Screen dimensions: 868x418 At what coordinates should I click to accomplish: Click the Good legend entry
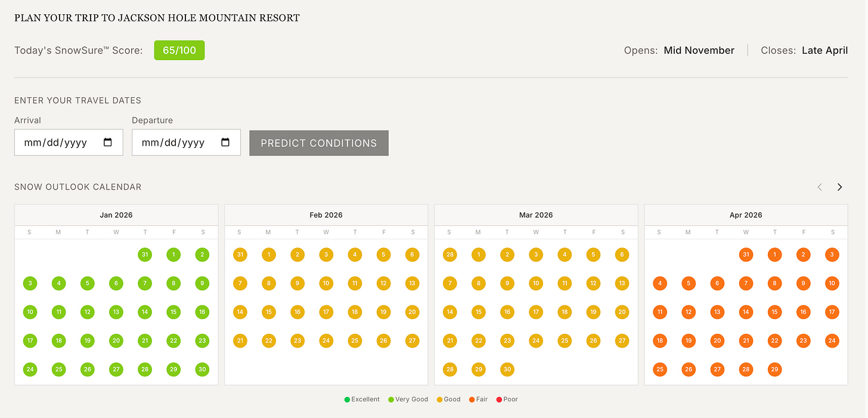[x=449, y=400]
